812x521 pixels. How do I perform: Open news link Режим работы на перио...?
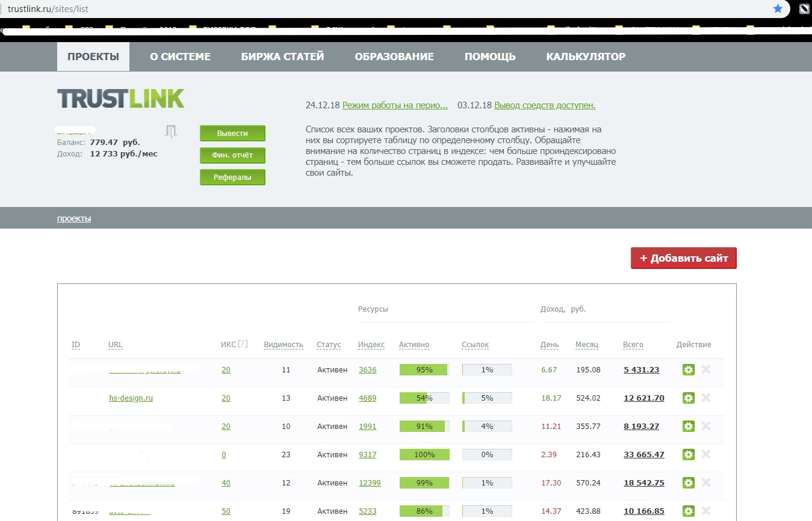tap(395, 105)
